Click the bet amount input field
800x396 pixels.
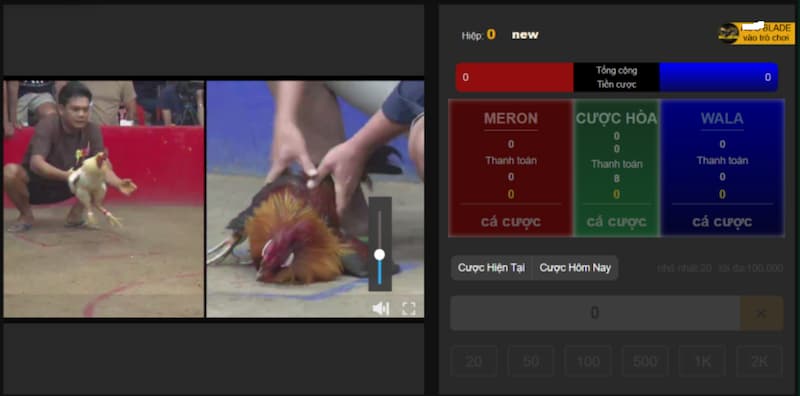[x=595, y=313]
